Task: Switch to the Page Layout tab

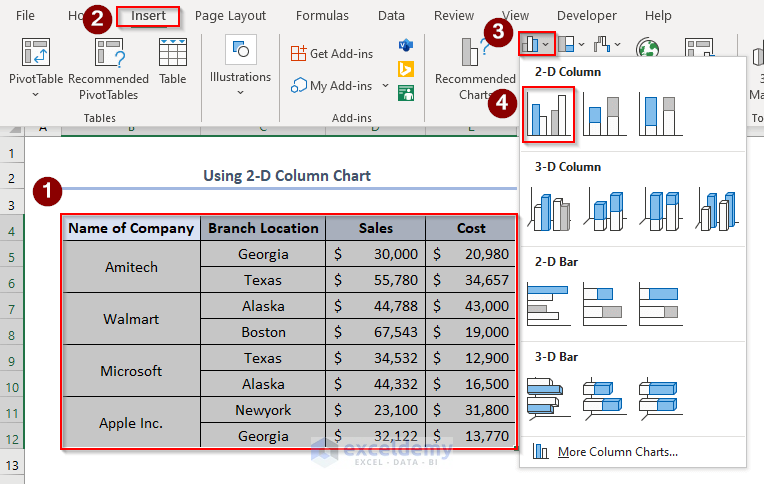Action: [x=230, y=16]
